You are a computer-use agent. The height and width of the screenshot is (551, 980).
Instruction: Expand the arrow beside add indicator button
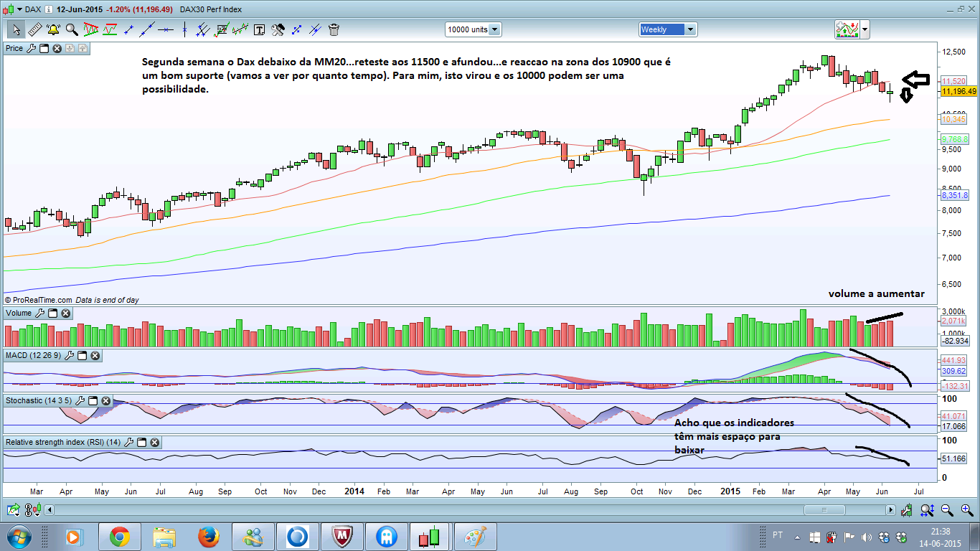[x=865, y=29]
